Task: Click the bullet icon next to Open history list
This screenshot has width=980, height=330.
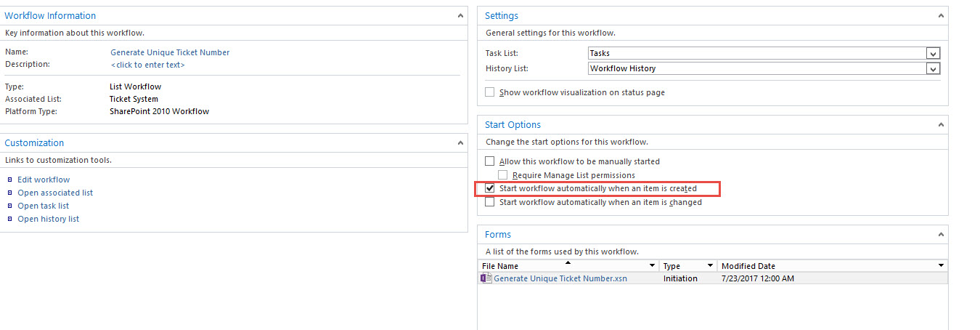Action: click(x=9, y=219)
